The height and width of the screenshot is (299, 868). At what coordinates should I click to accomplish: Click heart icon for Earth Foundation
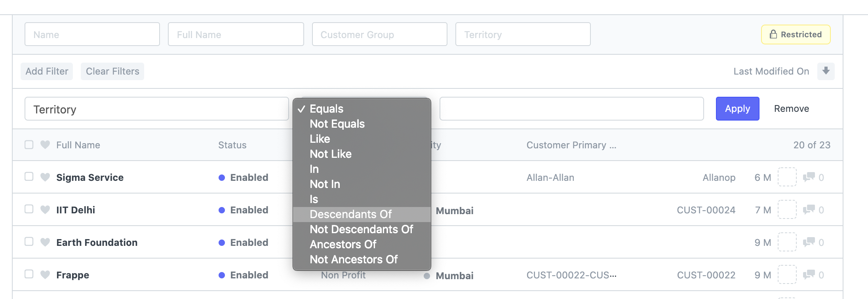(x=45, y=242)
